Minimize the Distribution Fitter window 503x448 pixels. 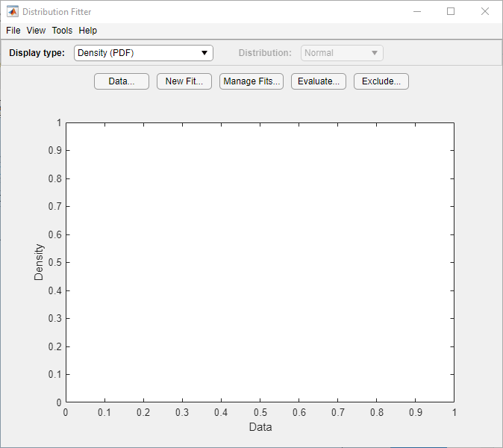click(x=417, y=11)
